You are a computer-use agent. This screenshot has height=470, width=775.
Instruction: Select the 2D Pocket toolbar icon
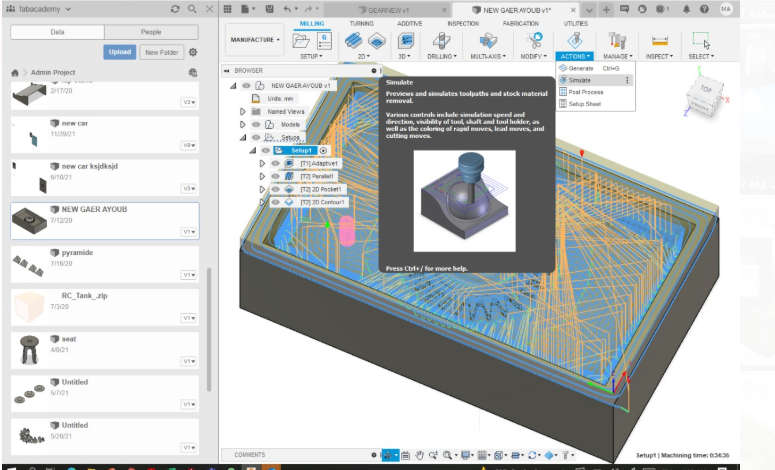(x=377, y=41)
